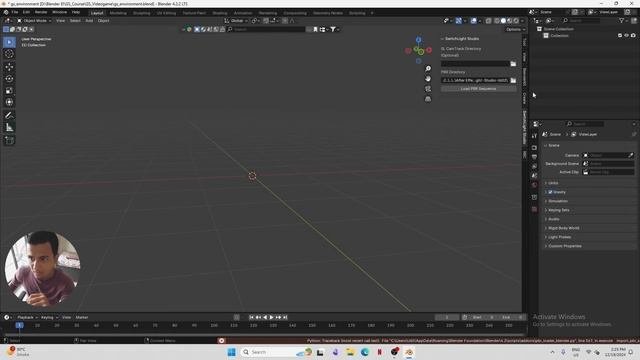640x360 pixels.
Task: Select the Scale tool
Action: click(x=9, y=90)
